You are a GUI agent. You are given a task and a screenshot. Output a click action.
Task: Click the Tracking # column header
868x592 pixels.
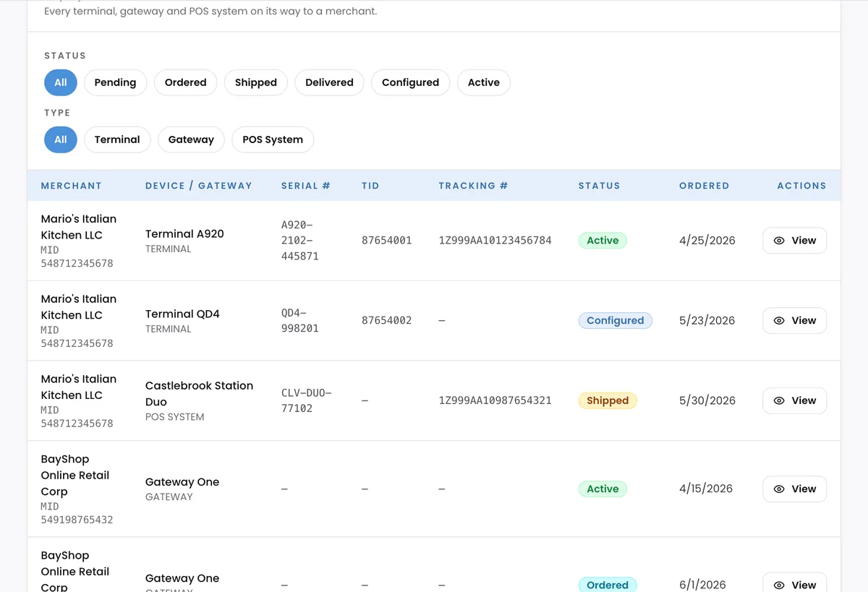coord(473,186)
